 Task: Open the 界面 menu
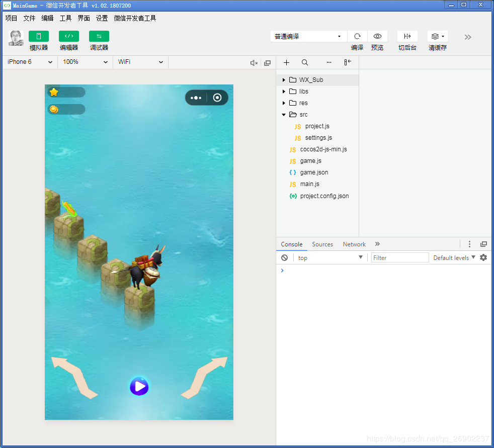[84, 18]
